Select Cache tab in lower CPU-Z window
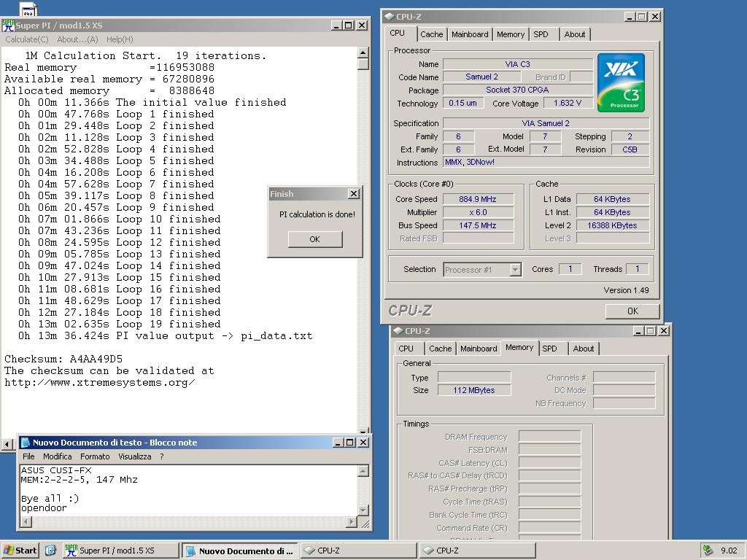 440,349
